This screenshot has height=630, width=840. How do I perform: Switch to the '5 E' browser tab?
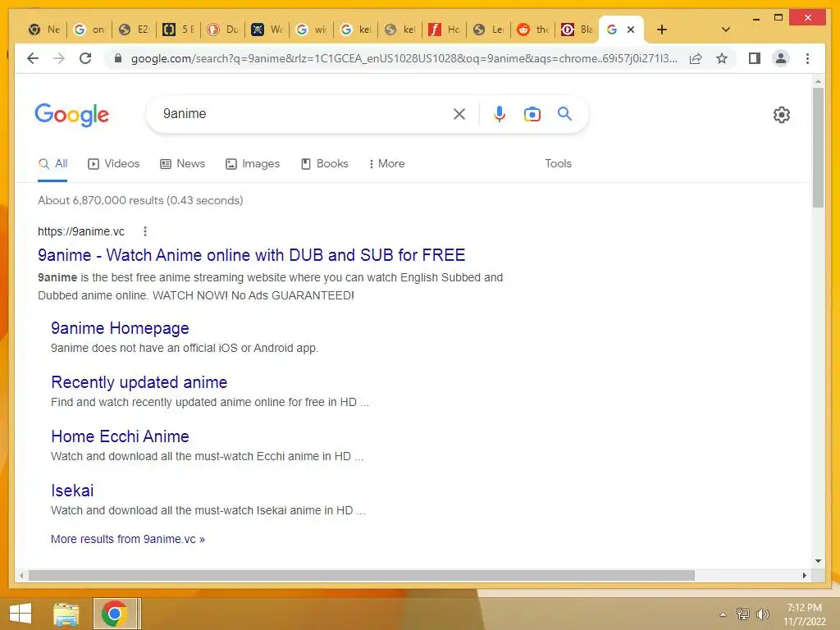[x=178, y=30]
